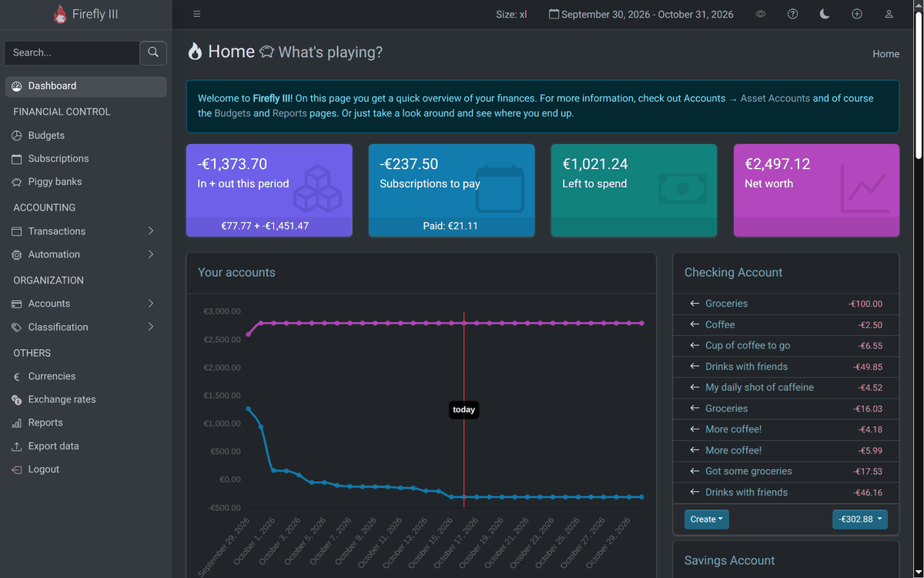The height and width of the screenshot is (578, 924).
Task: Go to Piggy banks in the sidebar
Action: (85, 182)
